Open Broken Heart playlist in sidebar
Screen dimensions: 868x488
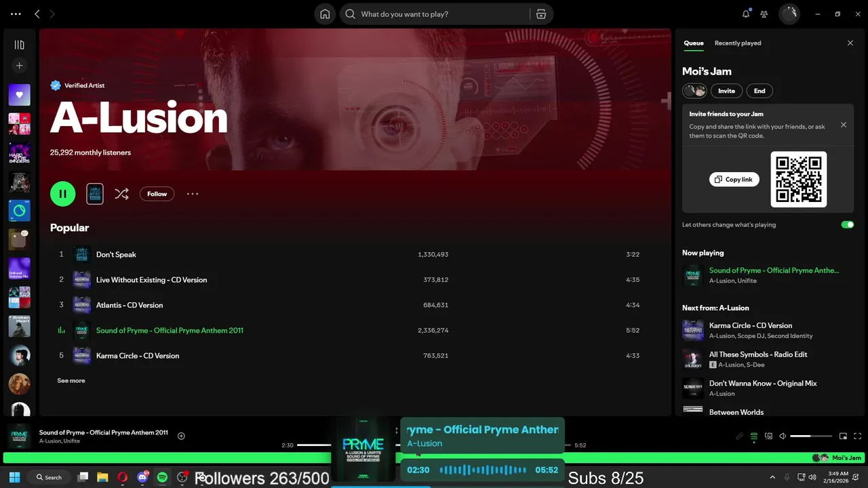tap(19, 327)
